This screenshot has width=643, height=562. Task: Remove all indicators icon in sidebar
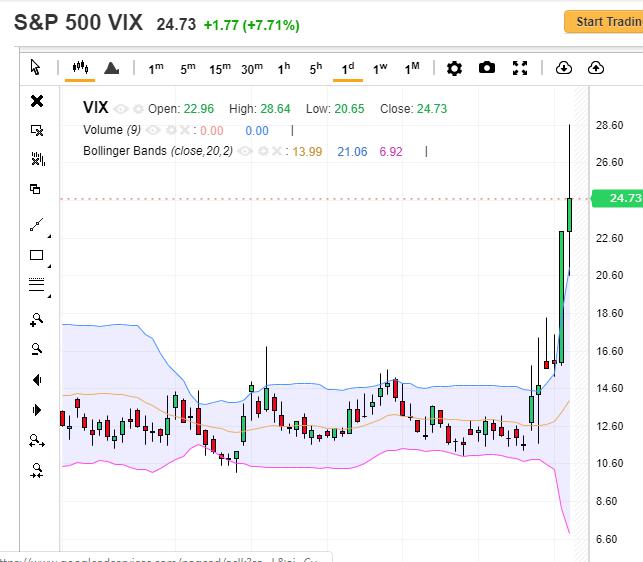(38, 159)
